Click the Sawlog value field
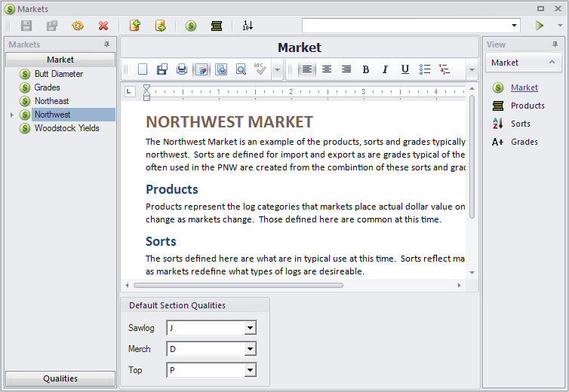Image resolution: width=569 pixels, height=392 pixels. (x=206, y=328)
